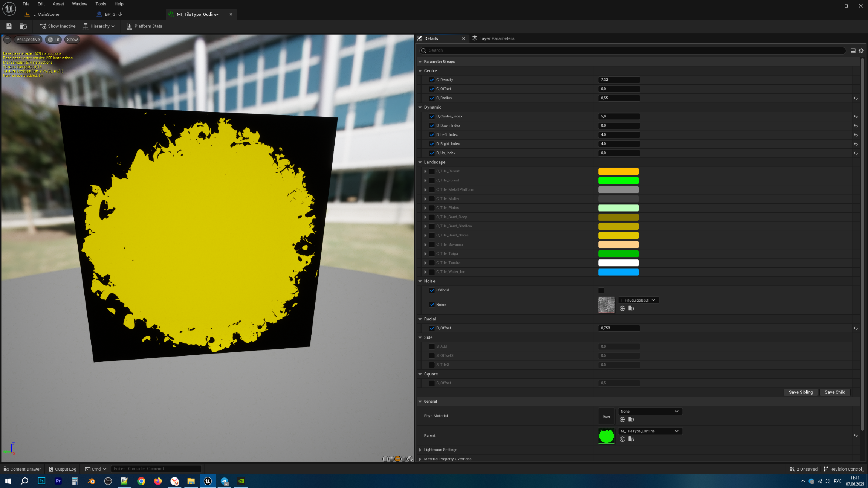Expand Lightmass Settings section
Screen dimensions: 868x488
click(420, 450)
